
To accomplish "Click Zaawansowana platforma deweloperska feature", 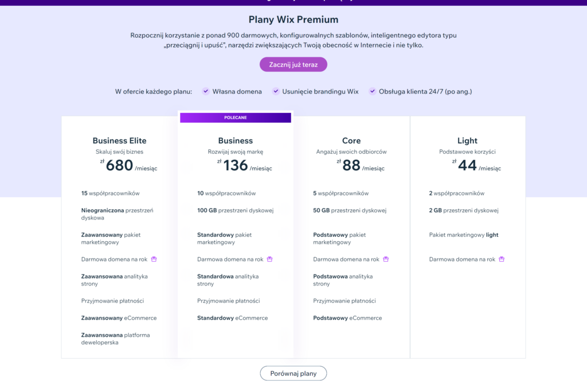I will pos(115,339).
